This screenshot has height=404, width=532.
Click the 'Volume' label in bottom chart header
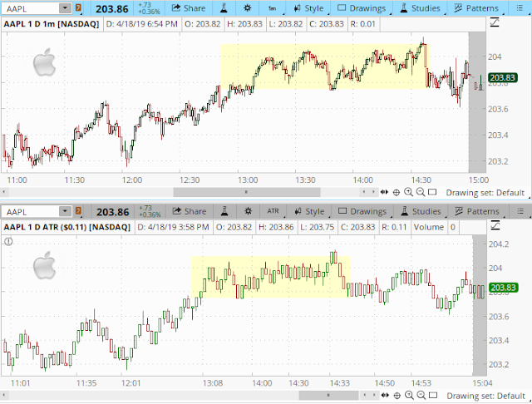[x=429, y=227]
